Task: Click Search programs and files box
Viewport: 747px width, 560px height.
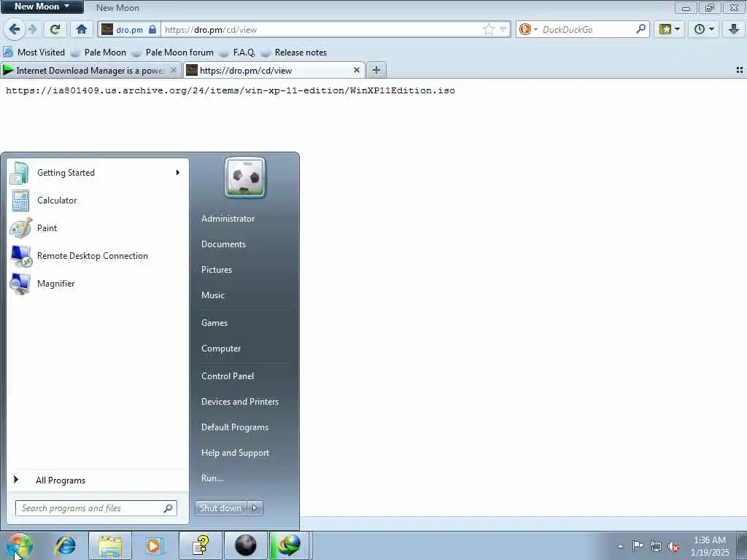Action: (x=96, y=508)
